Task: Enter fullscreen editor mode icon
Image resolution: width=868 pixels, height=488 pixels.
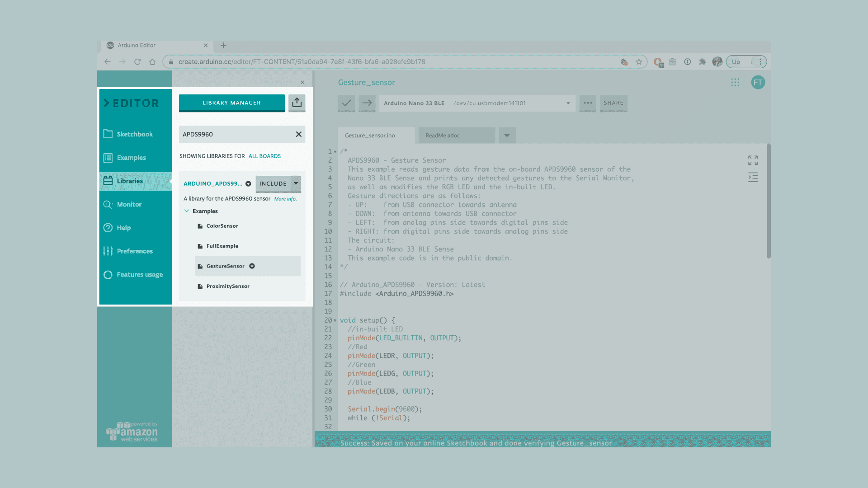Action: pyautogui.click(x=753, y=160)
